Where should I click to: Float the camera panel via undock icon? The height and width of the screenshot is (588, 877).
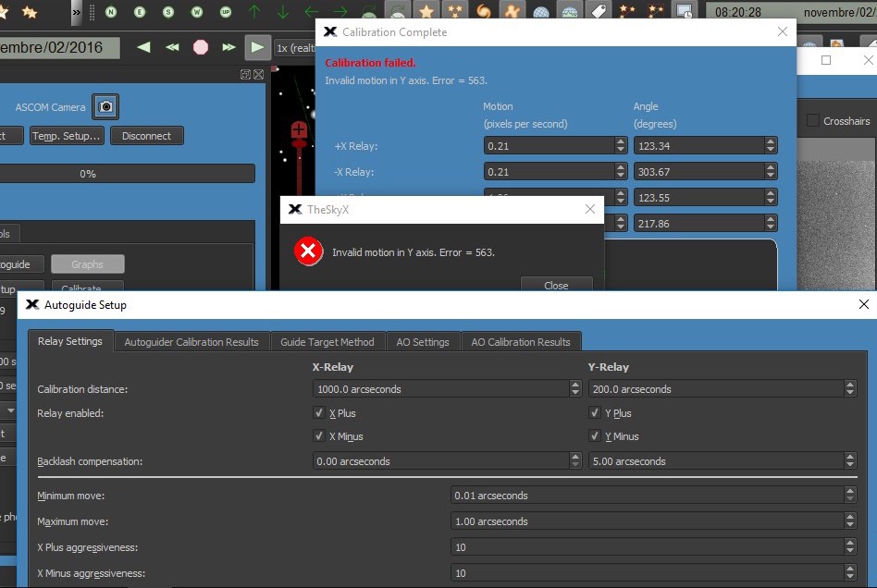[x=245, y=74]
